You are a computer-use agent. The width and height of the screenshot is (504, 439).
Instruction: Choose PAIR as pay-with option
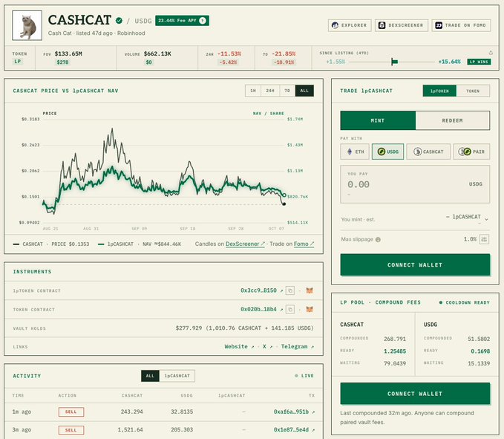(x=471, y=152)
